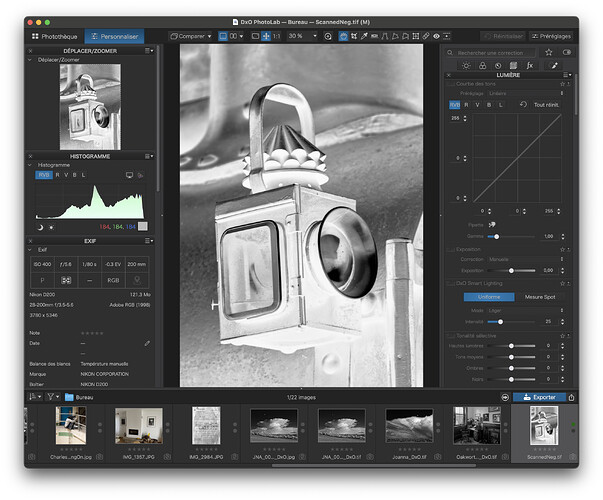This screenshot has height=500, width=603.
Task: Switch to the Personnaliser tab
Action: [115, 37]
